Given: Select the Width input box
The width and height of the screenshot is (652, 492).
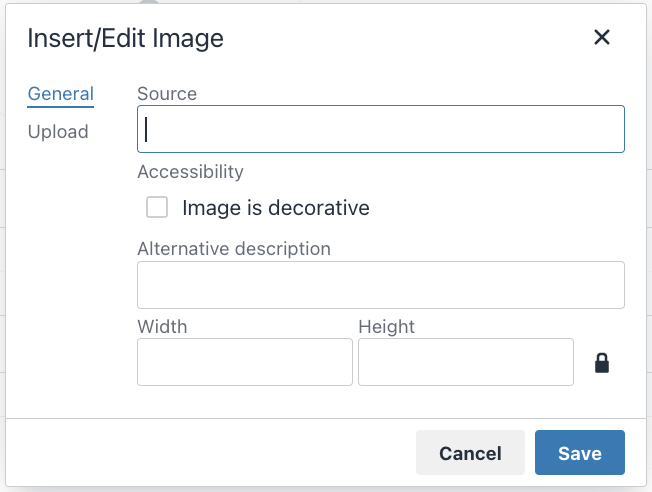Looking at the screenshot, I should pos(244,362).
